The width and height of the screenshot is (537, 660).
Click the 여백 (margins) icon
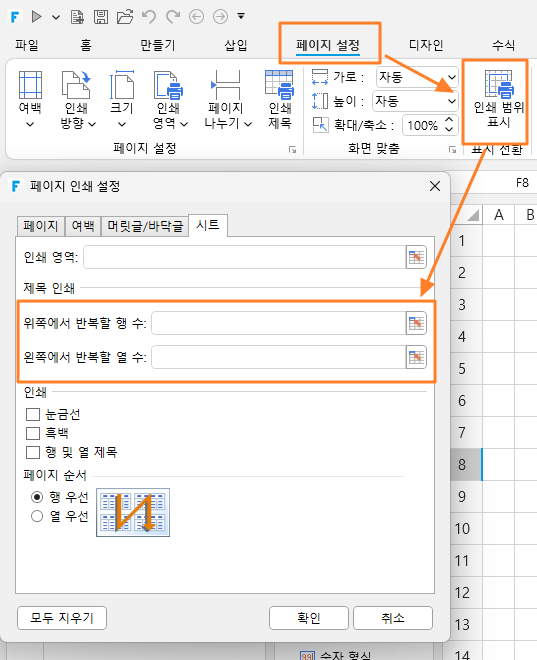point(30,85)
